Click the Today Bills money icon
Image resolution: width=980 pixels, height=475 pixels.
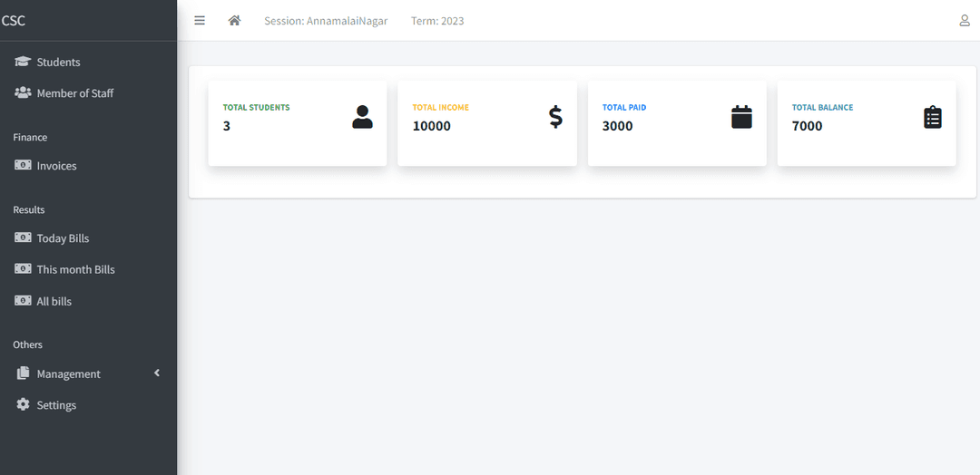click(23, 237)
